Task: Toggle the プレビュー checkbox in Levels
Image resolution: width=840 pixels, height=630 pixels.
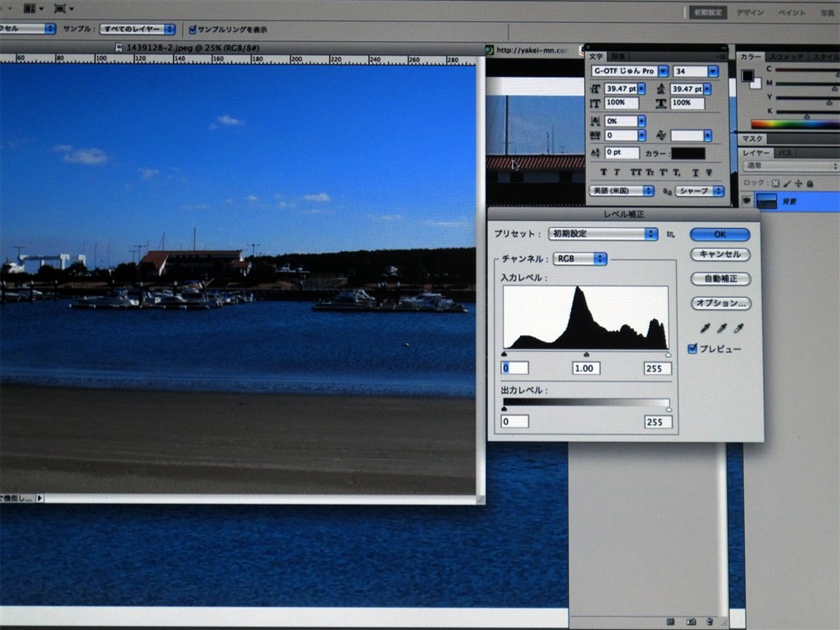Action: pos(692,349)
